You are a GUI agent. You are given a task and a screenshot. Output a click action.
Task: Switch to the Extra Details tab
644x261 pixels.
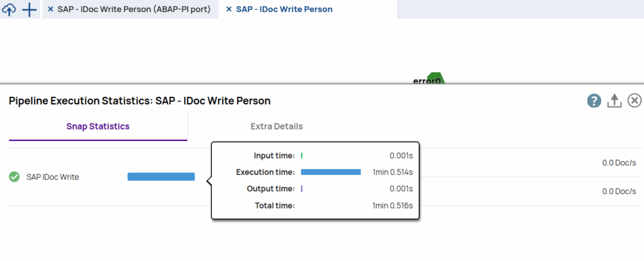(x=277, y=126)
